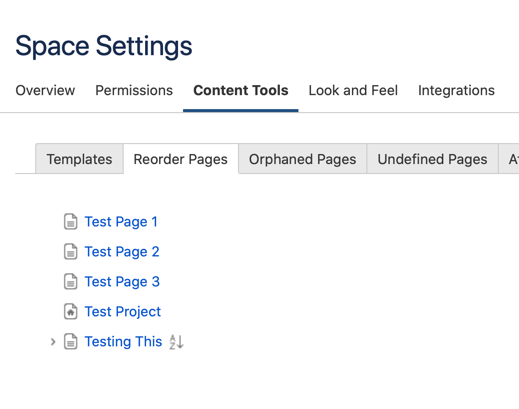This screenshot has width=519, height=409.
Task: Click the page icon beside Test Page 1
Action: tap(70, 222)
